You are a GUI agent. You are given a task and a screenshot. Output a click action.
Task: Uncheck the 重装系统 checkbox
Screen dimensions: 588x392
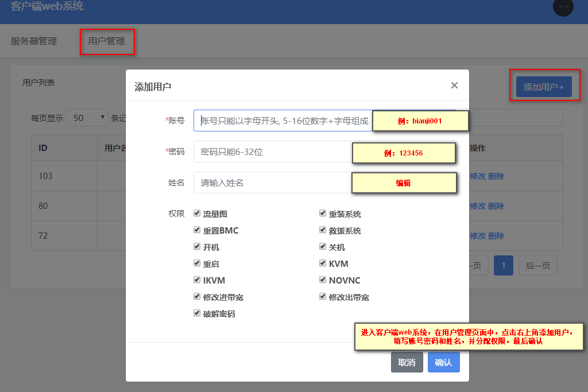click(323, 214)
